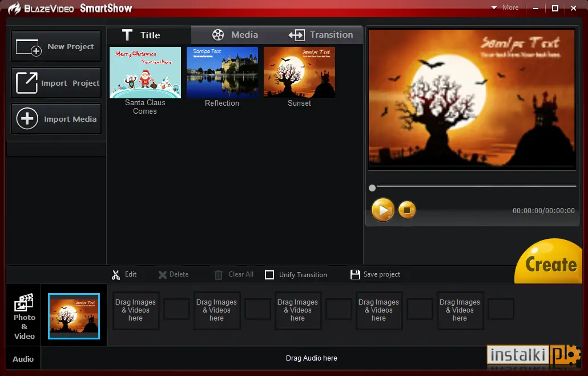588x376 pixels.
Task: Open Import Project
Action: (x=57, y=83)
